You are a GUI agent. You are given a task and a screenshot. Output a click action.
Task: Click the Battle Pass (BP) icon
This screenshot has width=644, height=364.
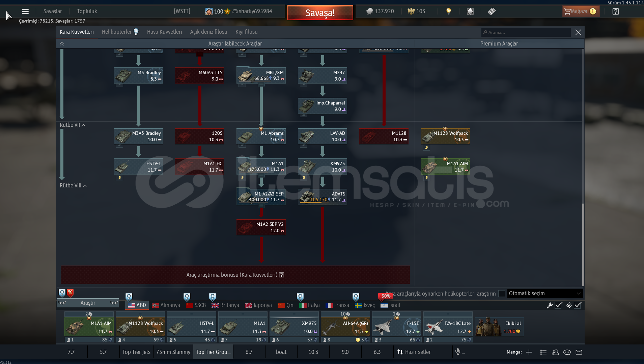[x=492, y=11]
